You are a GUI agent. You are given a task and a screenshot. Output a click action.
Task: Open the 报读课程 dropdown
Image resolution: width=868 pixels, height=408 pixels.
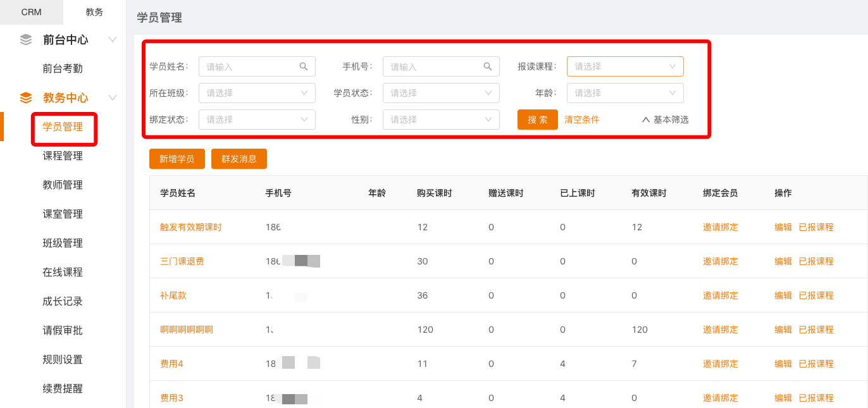click(x=624, y=66)
